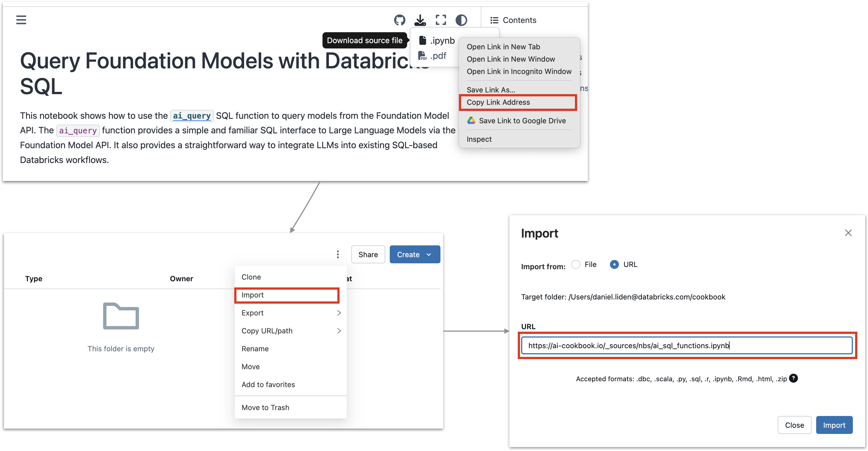
Task: Select Import from the folder menu
Action: point(253,295)
